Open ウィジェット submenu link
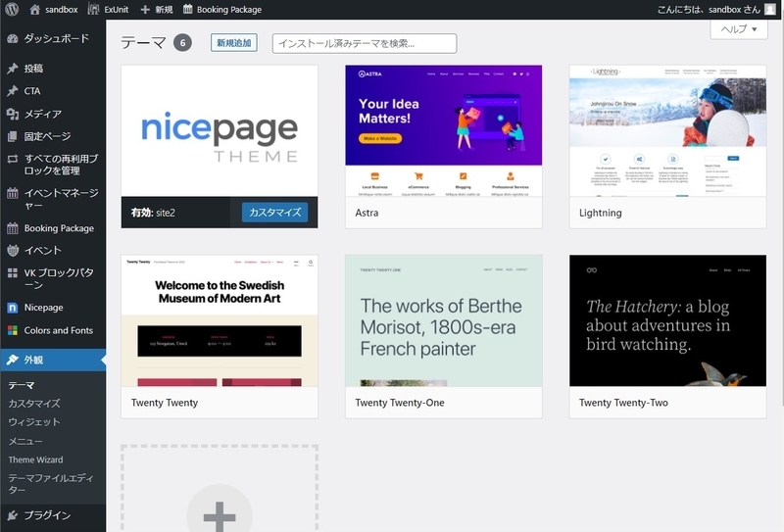 (x=34, y=422)
